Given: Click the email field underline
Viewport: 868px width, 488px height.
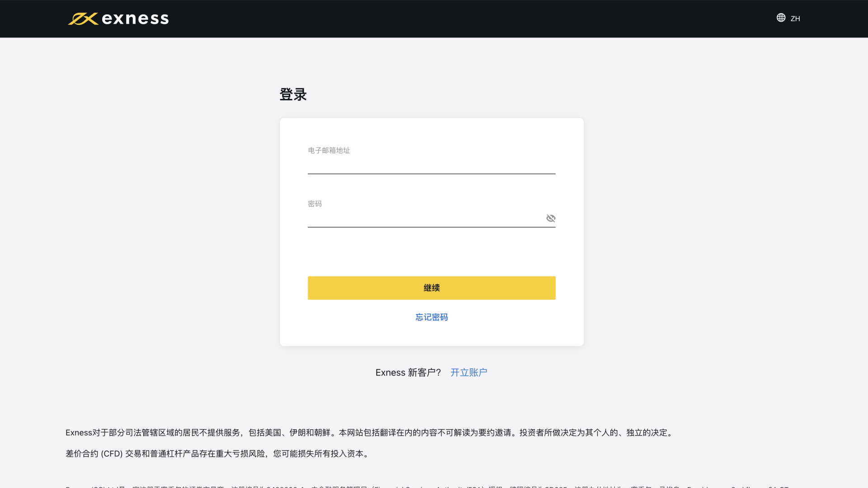Looking at the screenshot, I should click(x=431, y=174).
